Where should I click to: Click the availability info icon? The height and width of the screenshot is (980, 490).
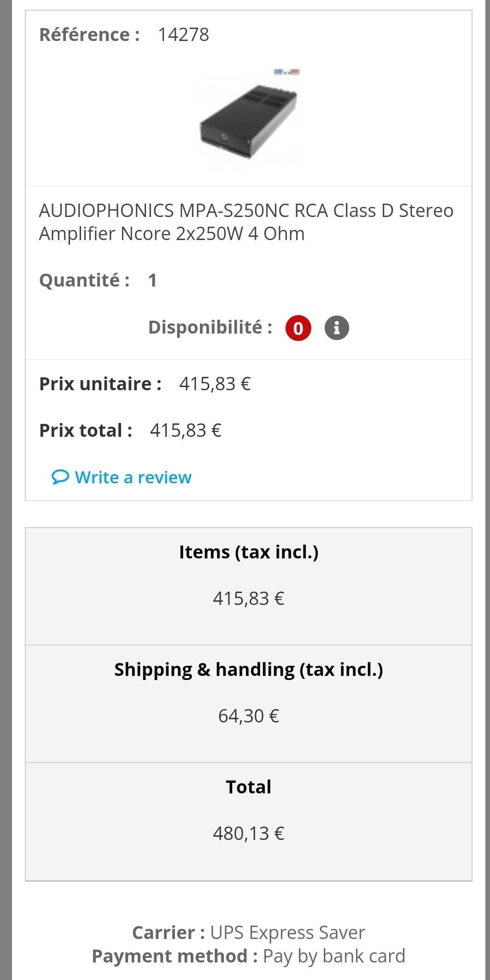point(337,328)
